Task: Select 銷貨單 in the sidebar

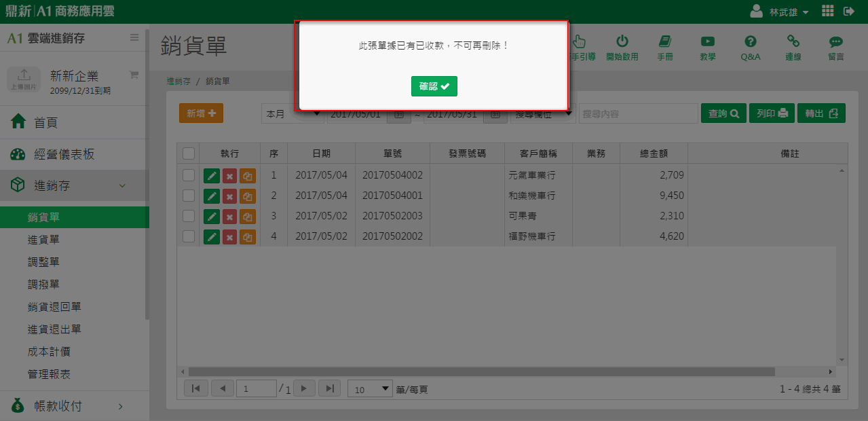Action: [73, 217]
